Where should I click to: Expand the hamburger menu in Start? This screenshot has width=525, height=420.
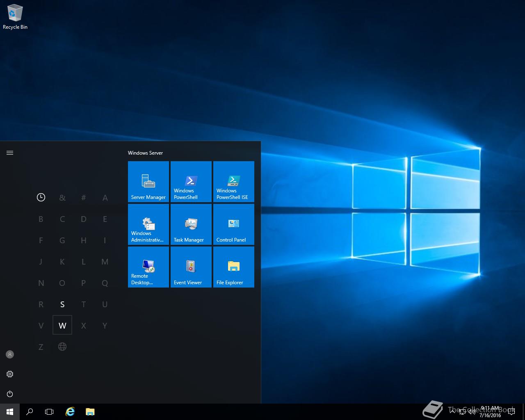click(10, 153)
